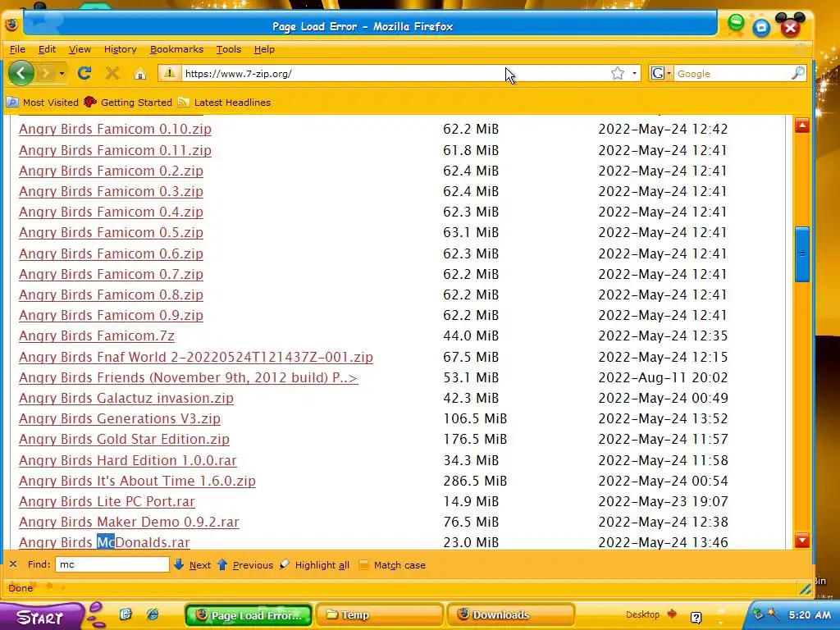The height and width of the screenshot is (630, 840).
Task: Find Previous match with the up arrow button
Action: click(x=245, y=564)
